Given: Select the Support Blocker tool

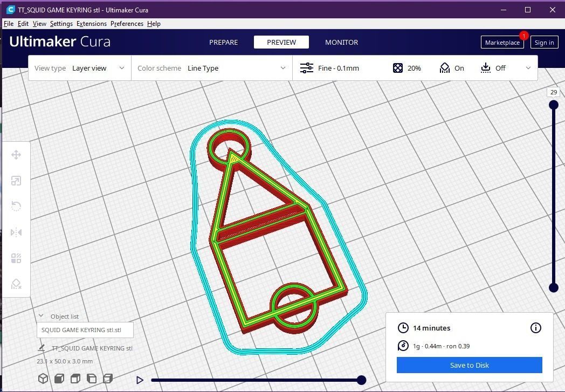Looking at the screenshot, I should tap(16, 284).
